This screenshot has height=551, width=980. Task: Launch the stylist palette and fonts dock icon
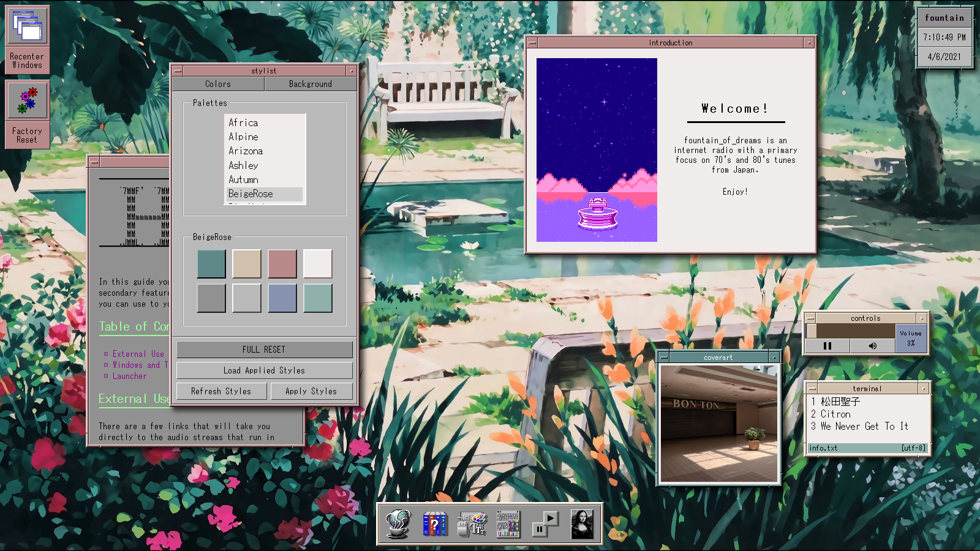coord(472,524)
